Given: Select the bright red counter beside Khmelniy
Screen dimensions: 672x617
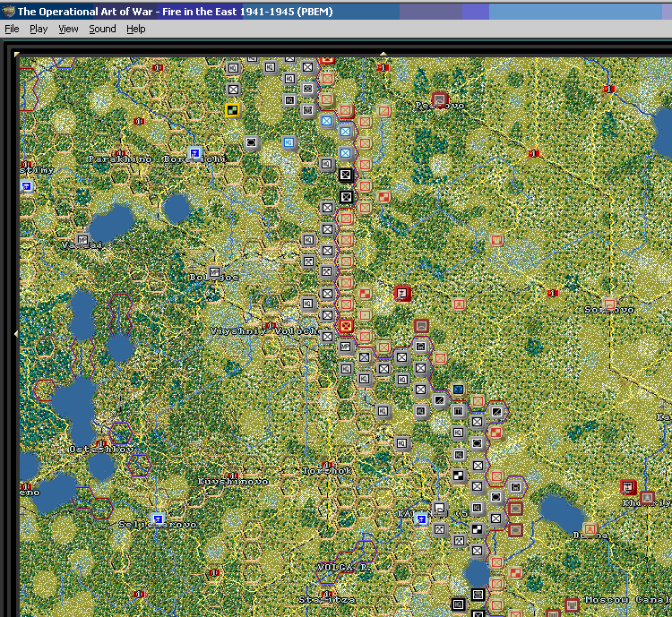Looking at the screenshot, I should point(628,487).
